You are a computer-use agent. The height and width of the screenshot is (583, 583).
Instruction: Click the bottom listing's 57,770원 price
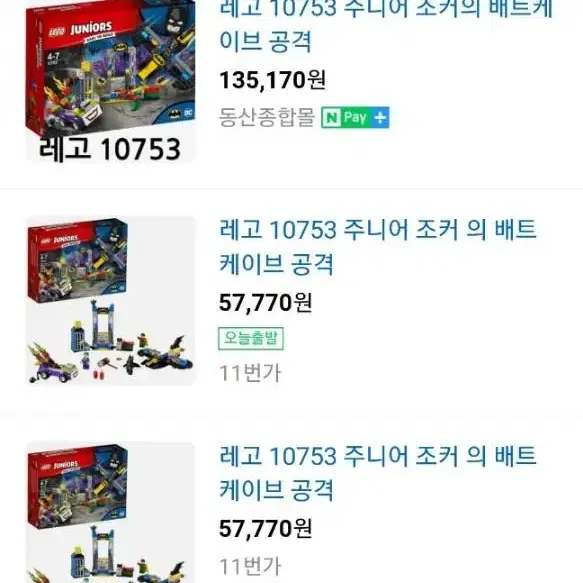pyautogui.click(x=265, y=529)
